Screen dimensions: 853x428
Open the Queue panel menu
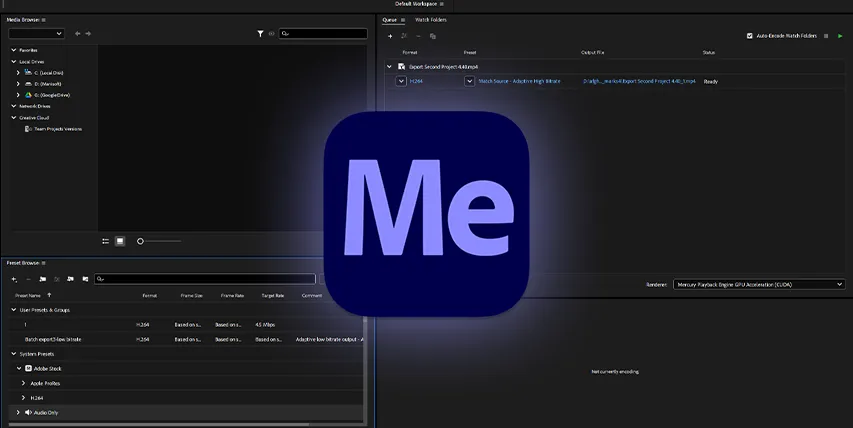[403, 20]
